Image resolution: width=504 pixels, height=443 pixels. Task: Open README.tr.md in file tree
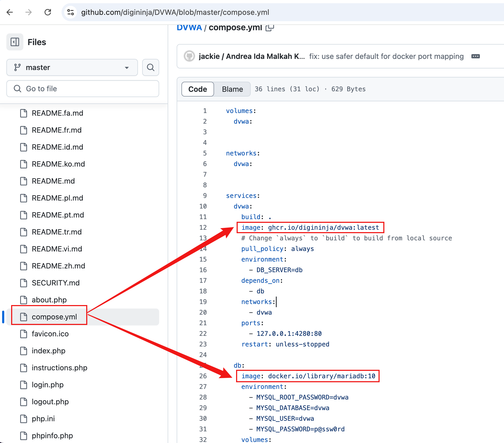coord(57,232)
